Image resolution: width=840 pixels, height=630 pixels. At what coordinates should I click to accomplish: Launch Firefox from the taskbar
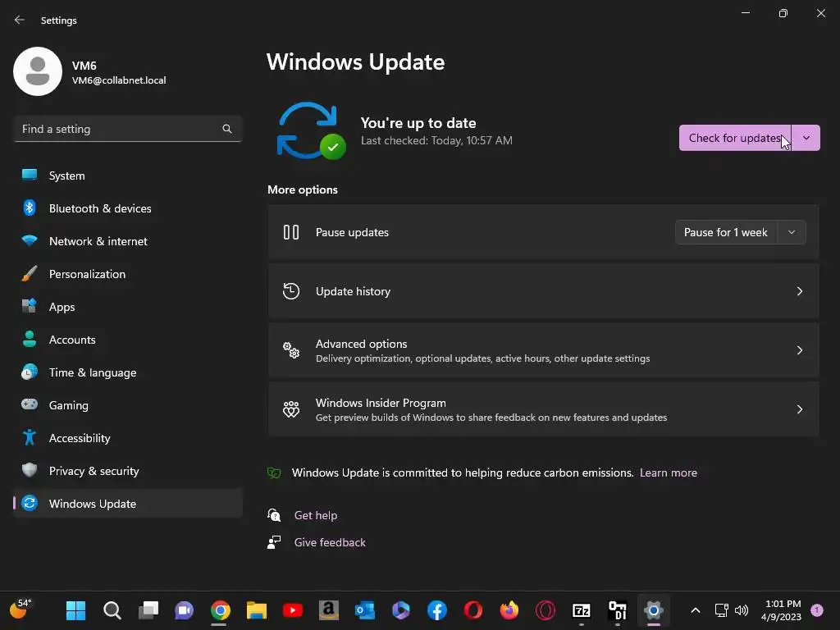coord(509,610)
